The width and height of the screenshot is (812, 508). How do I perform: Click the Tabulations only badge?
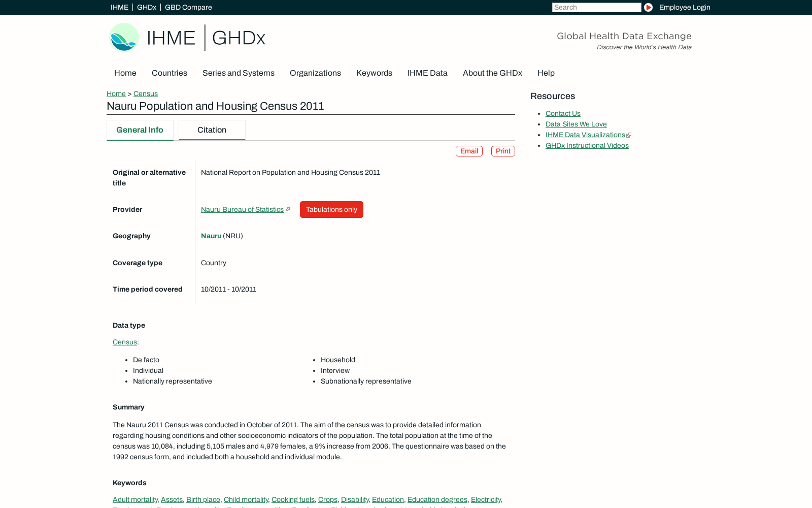(331, 209)
